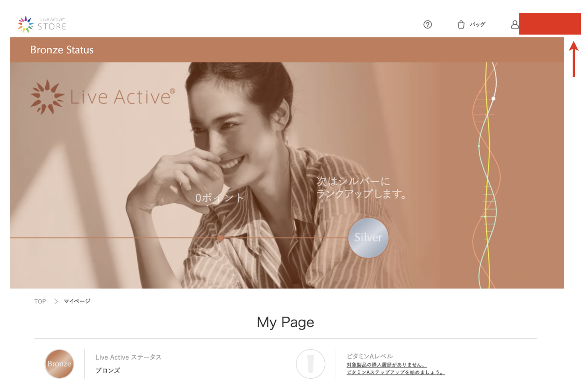This screenshot has width=588, height=391.
Task: Click the progress marker on points line
Action: tap(220, 238)
